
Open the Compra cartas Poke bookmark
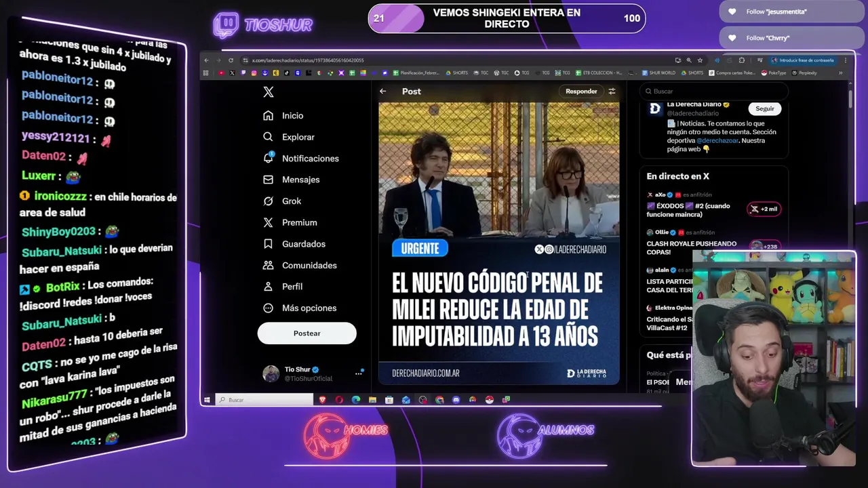[732, 73]
